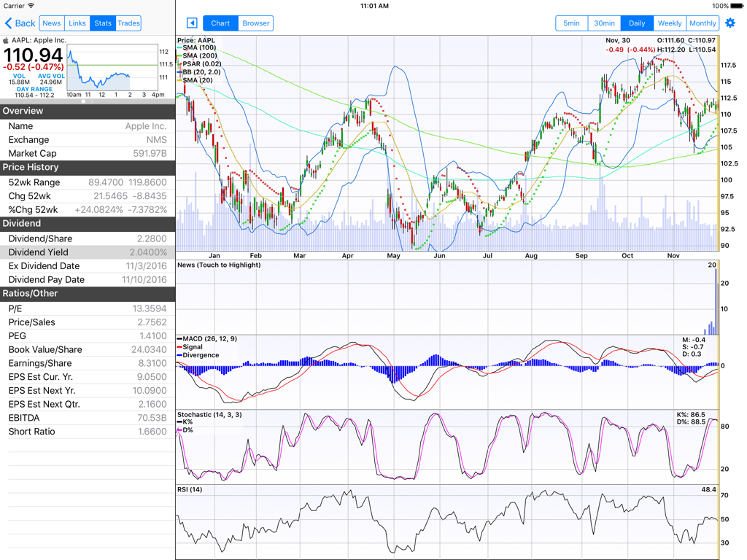Select the 5min chart interval

(x=571, y=23)
